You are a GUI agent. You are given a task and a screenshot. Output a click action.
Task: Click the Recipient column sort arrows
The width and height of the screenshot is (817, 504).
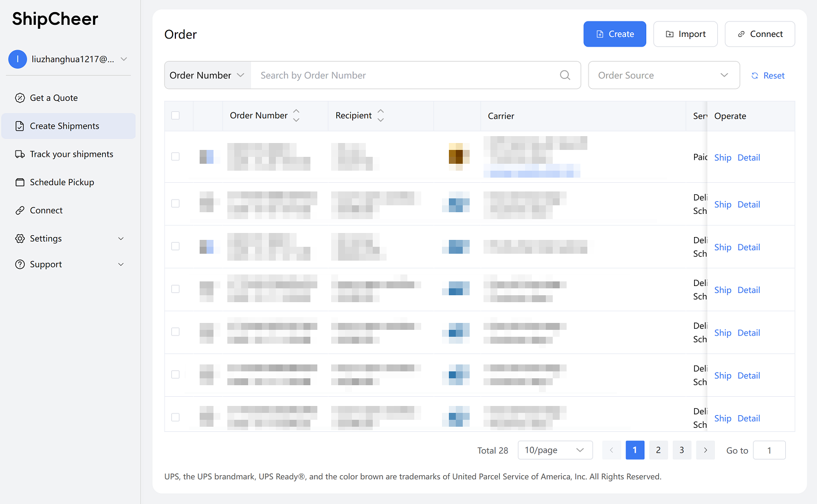pos(380,115)
